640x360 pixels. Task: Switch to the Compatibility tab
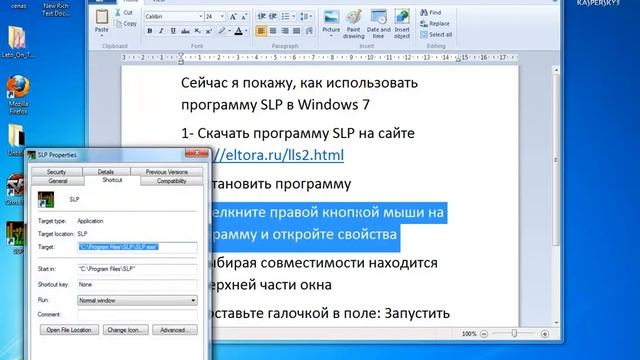coord(171,181)
